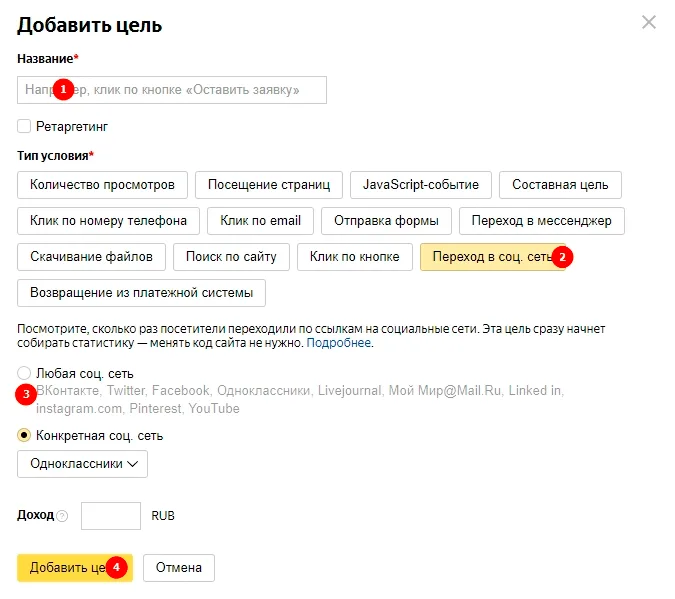Click the Отмена cancel button
The height and width of the screenshot is (599, 675).
(179, 568)
